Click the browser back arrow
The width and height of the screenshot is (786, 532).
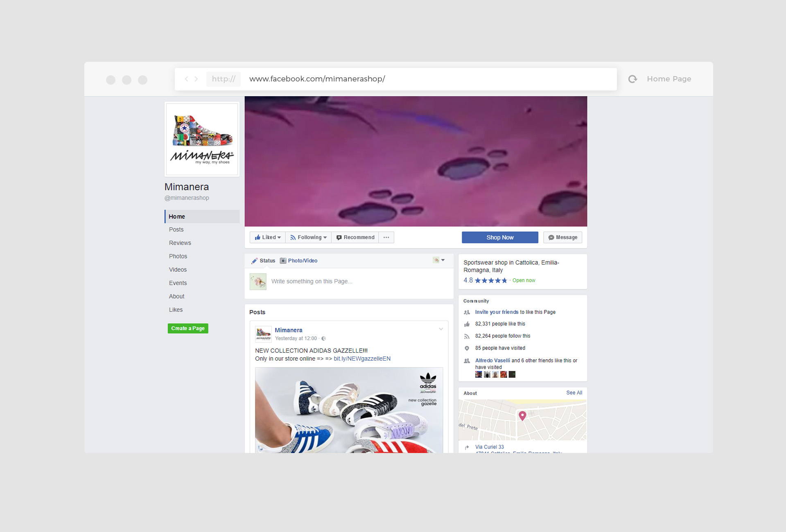pos(186,79)
